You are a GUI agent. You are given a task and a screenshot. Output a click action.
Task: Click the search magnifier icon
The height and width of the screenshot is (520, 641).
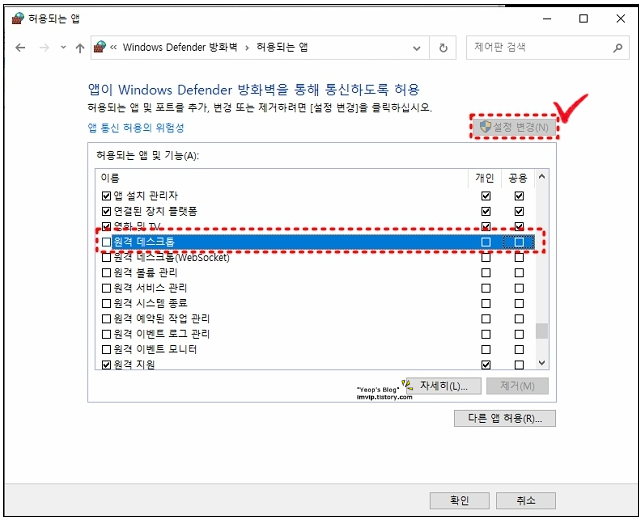(618, 48)
